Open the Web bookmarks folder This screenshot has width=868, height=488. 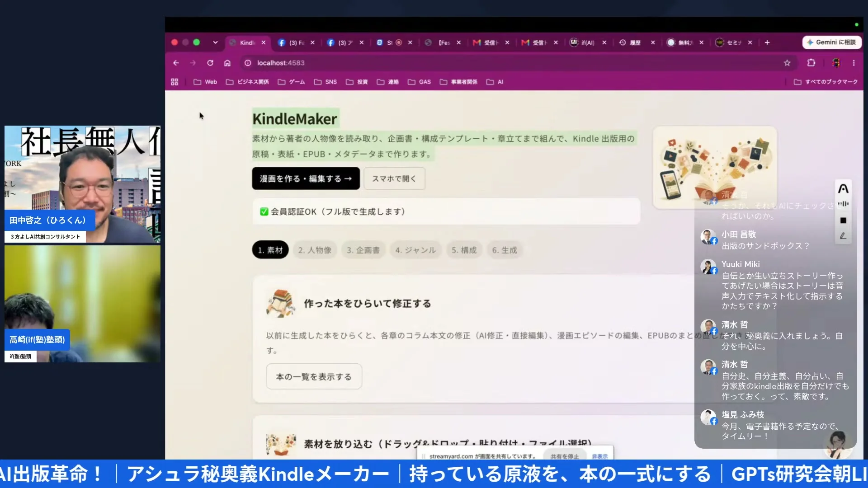[x=205, y=82]
